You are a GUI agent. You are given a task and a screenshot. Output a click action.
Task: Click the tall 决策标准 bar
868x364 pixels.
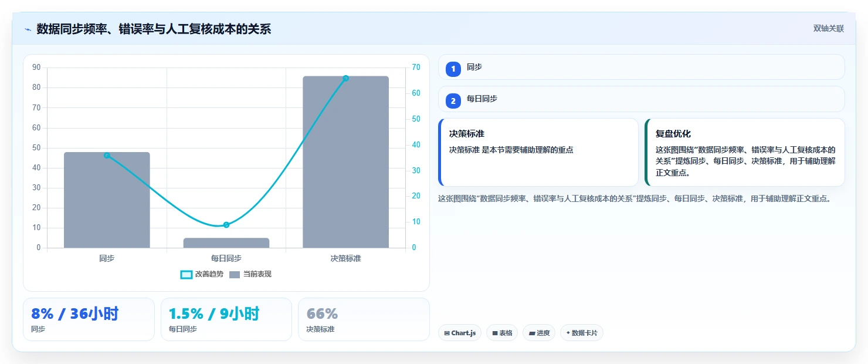[x=345, y=162]
